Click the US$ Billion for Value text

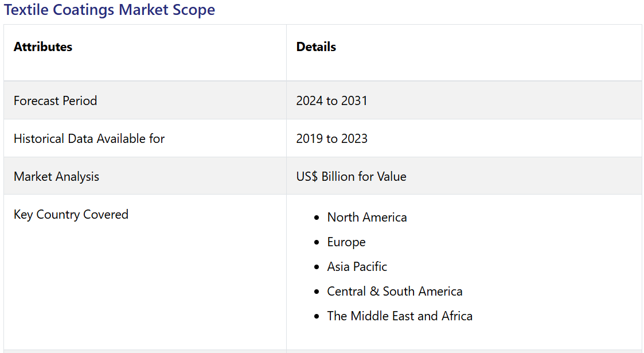click(x=351, y=176)
